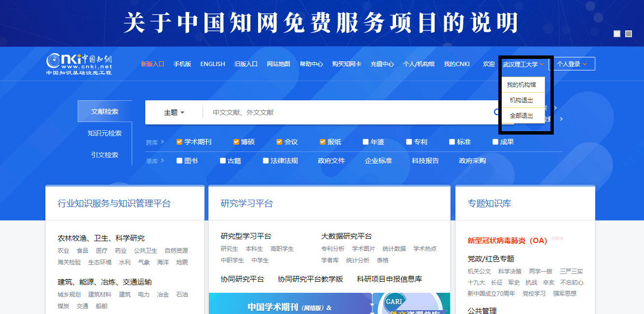Select second banner carousel square indicator
This screenshot has height=314, width=644.
click(629, 34)
